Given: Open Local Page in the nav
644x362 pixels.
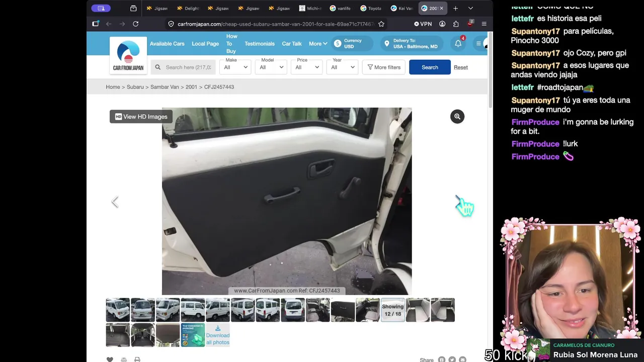Looking at the screenshot, I should point(205,44).
